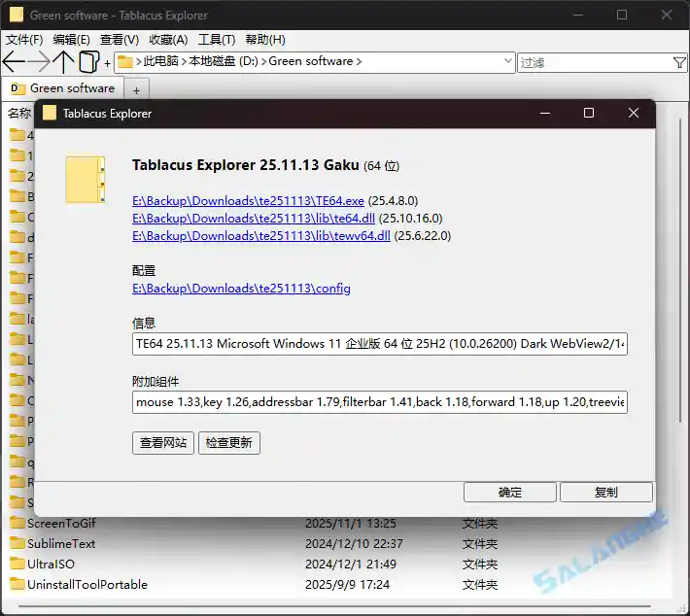Open the te251113\config folder link
Screen dimensions: 690x616
click(x=241, y=289)
